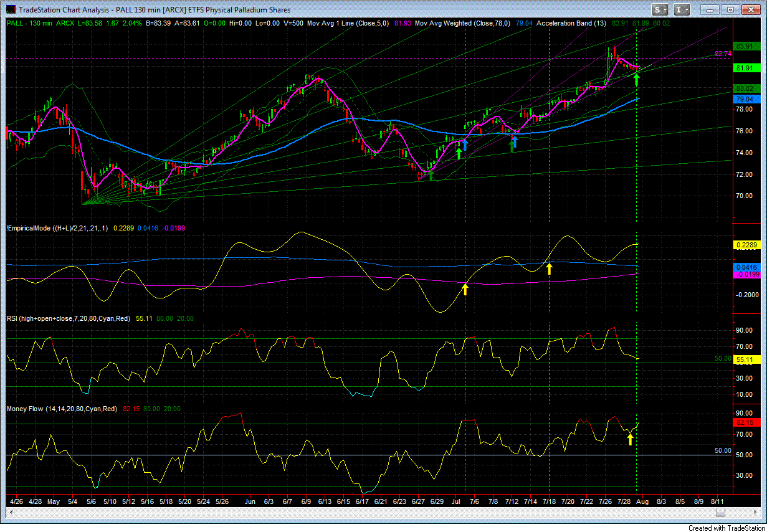
Task: Click the '7/26' date on time axis
Action: click(605, 500)
